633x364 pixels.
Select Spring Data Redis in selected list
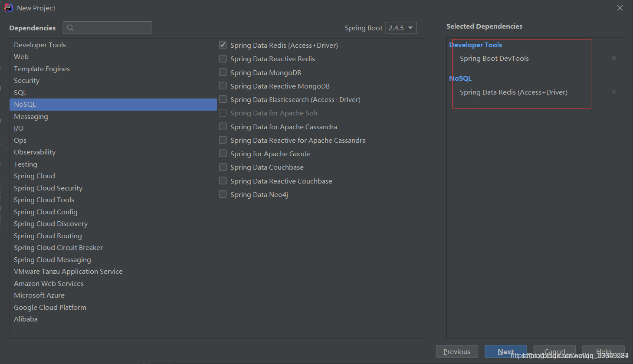coord(514,92)
